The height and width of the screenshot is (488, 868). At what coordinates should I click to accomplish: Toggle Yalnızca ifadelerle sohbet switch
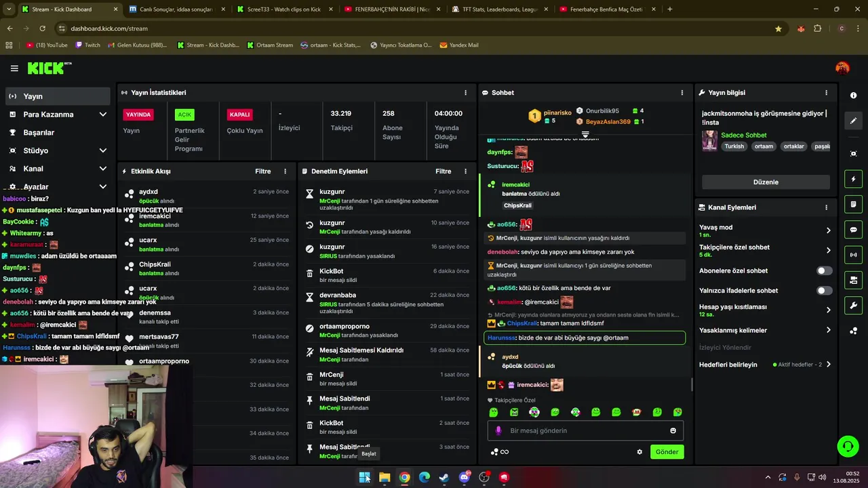click(x=824, y=290)
